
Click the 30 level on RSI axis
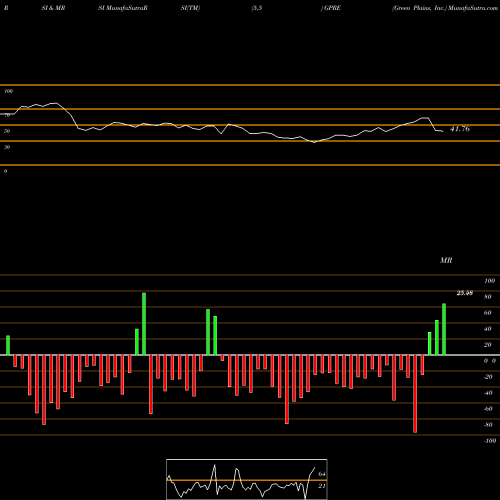pyautogui.click(x=7, y=147)
